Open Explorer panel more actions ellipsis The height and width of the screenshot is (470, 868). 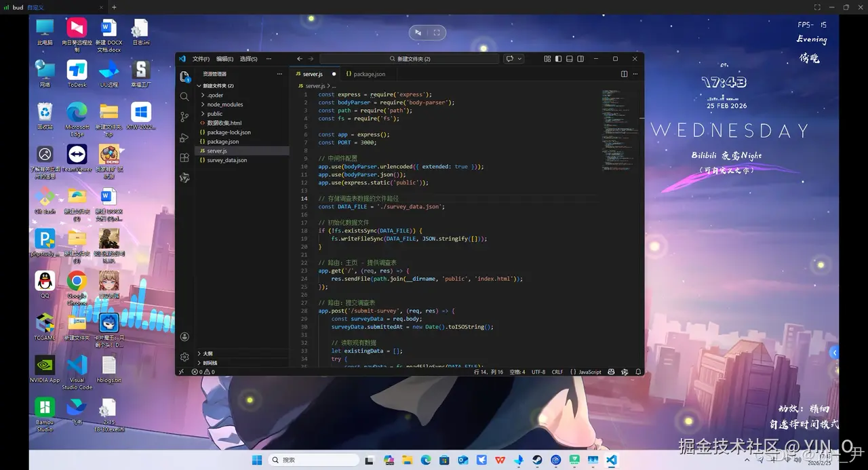pos(279,74)
